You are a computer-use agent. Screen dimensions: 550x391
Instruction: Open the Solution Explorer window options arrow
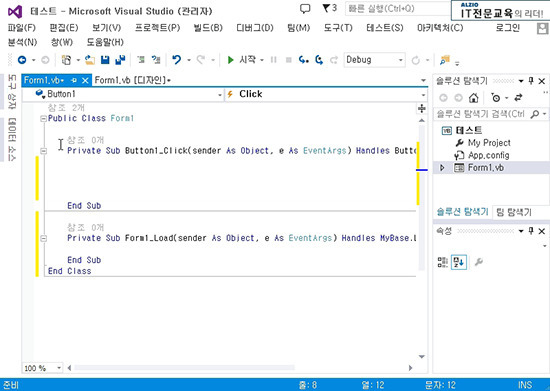click(x=521, y=81)
